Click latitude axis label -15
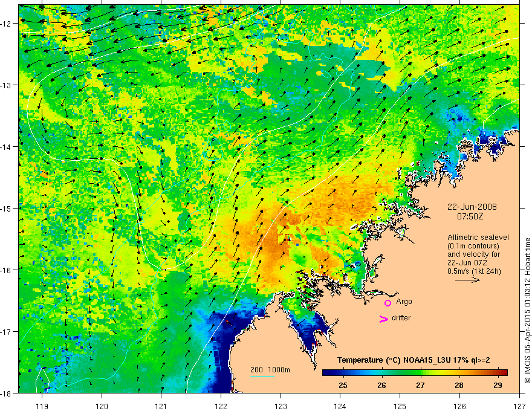532x411 pixels. click(x=7, y=208)
